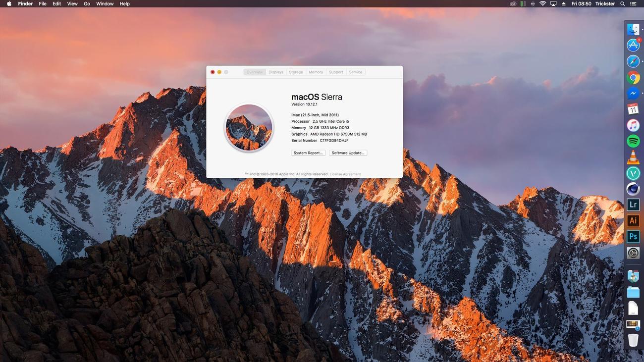Click the System Report button
This screenshot has height=362, width=644.
coord(308,153)
